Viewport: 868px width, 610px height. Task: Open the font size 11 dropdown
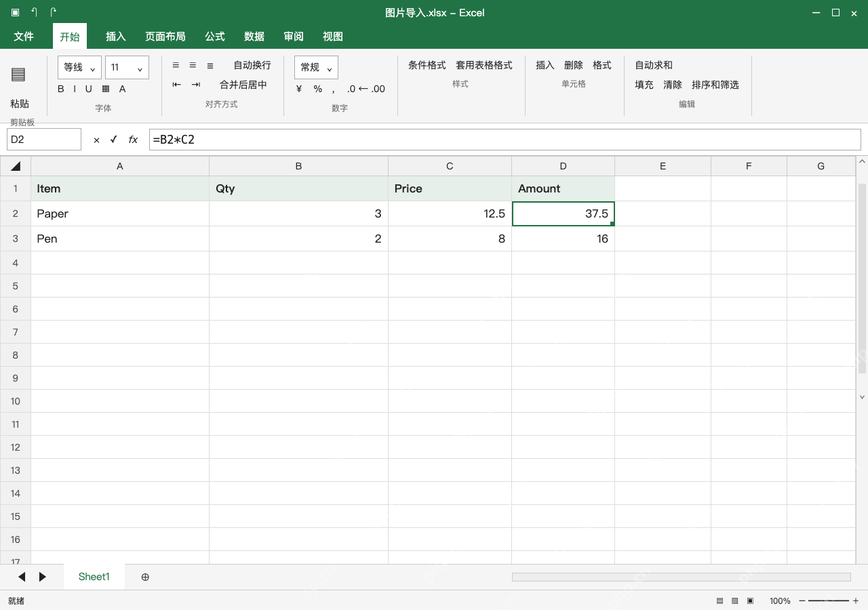point(127,67)
